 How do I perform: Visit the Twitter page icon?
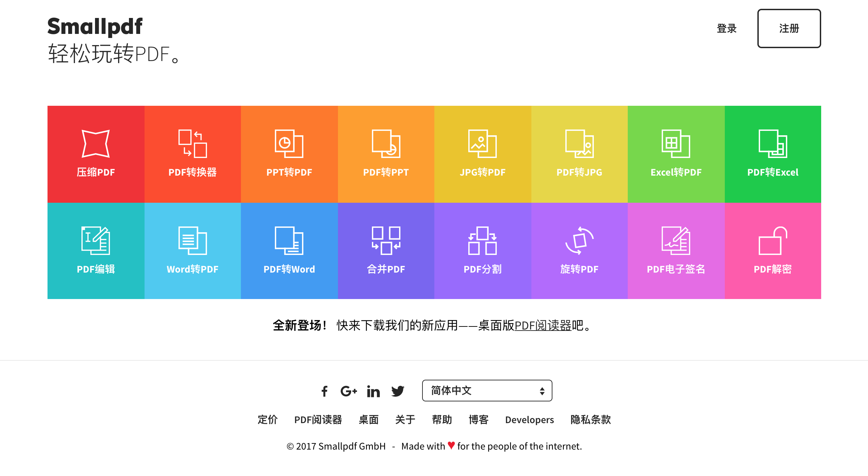point(398,391)
